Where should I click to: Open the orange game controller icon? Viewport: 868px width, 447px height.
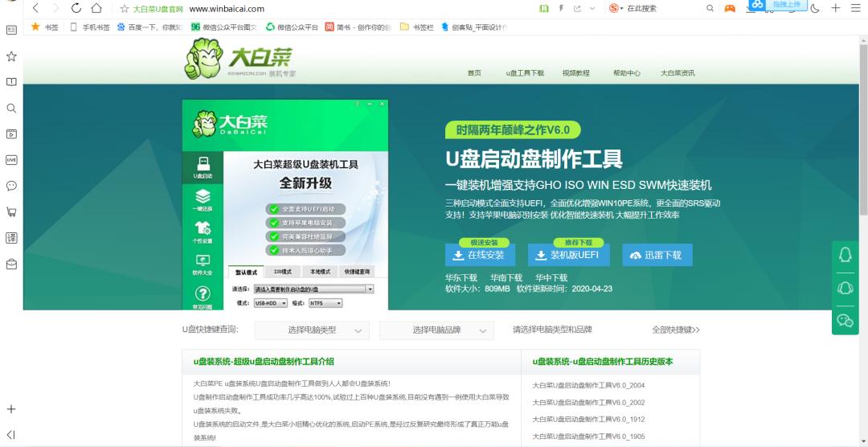pos(731,8)
